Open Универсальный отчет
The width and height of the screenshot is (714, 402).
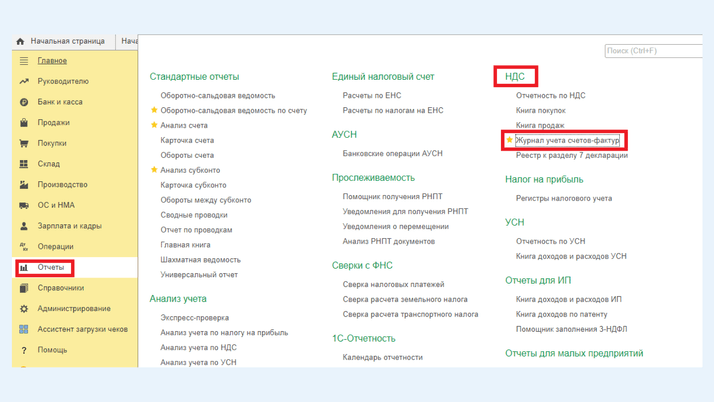point(199,275)
